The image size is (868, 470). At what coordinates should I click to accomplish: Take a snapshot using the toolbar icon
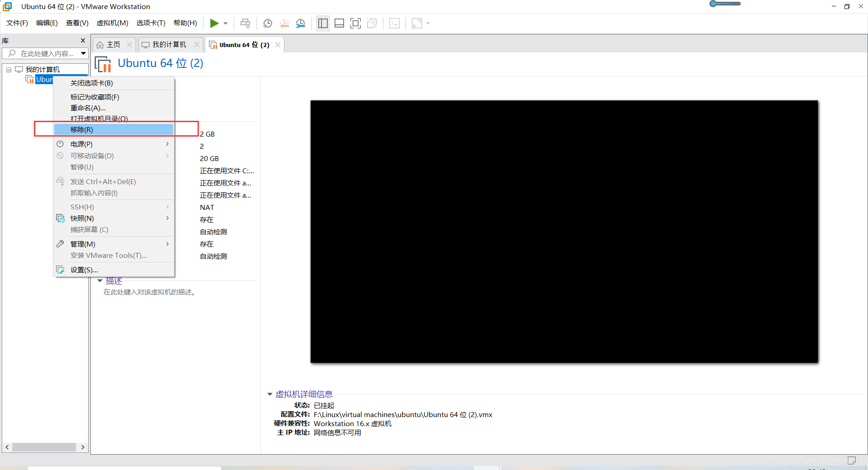point(268,23)
